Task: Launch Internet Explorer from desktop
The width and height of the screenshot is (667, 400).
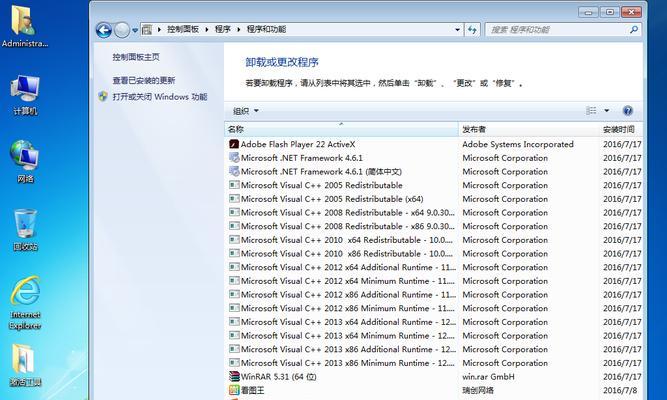Action: click(25, 303)
